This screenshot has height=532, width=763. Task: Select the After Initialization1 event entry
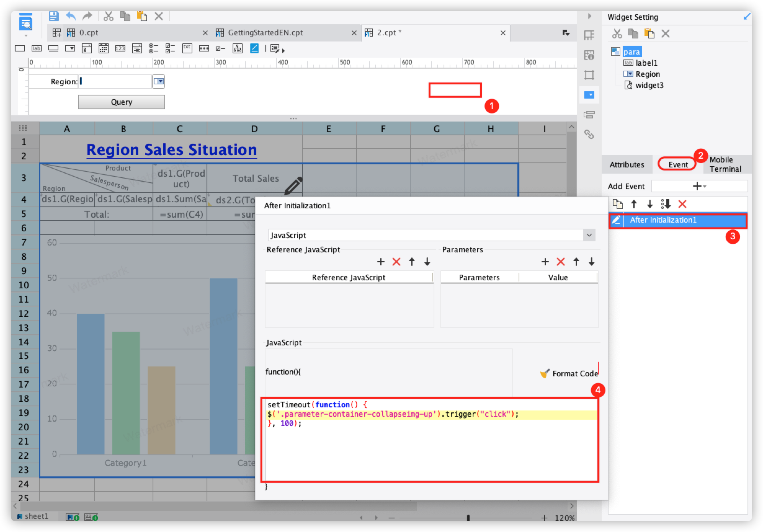click(x=663, y=220)
